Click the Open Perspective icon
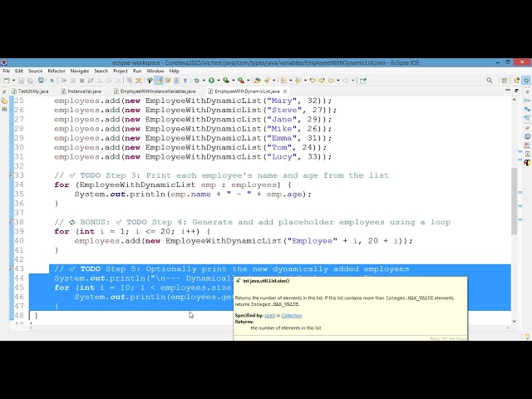 pos(505,81)
